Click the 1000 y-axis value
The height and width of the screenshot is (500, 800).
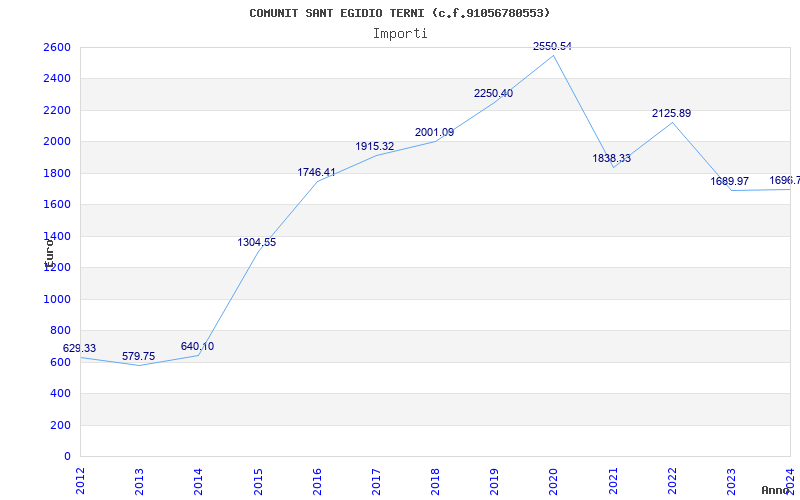(x=57, y=299)
